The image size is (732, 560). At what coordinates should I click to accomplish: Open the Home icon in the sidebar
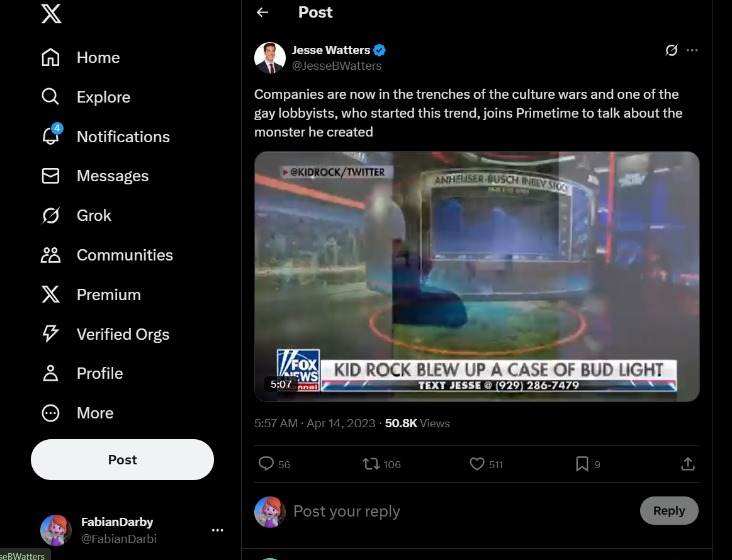pos(50,57)
